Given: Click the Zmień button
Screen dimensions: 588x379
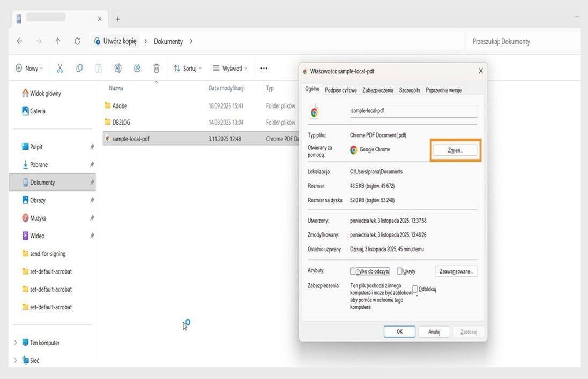Looking at the screenshot, I should point(455,150).
